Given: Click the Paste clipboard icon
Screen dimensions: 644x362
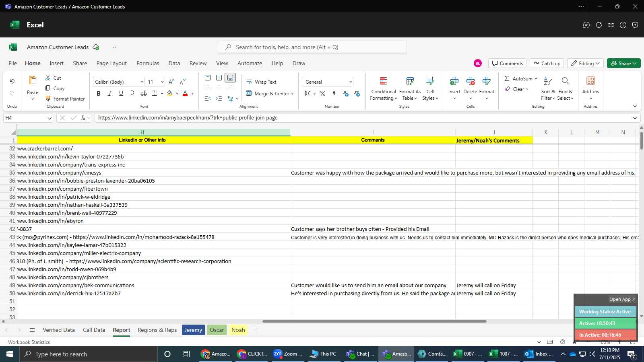Looking at the screenshot, I should coord(33,80).
